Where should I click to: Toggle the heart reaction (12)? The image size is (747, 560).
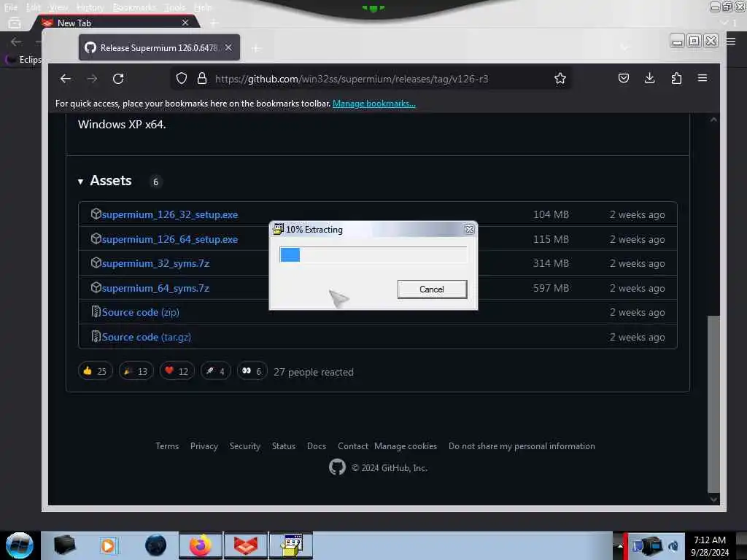(x=177, y=371)
